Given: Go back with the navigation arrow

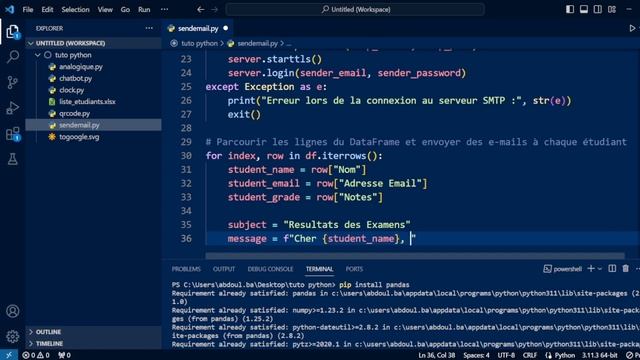Looking at the screenshot, I should (x=200, y=9).
